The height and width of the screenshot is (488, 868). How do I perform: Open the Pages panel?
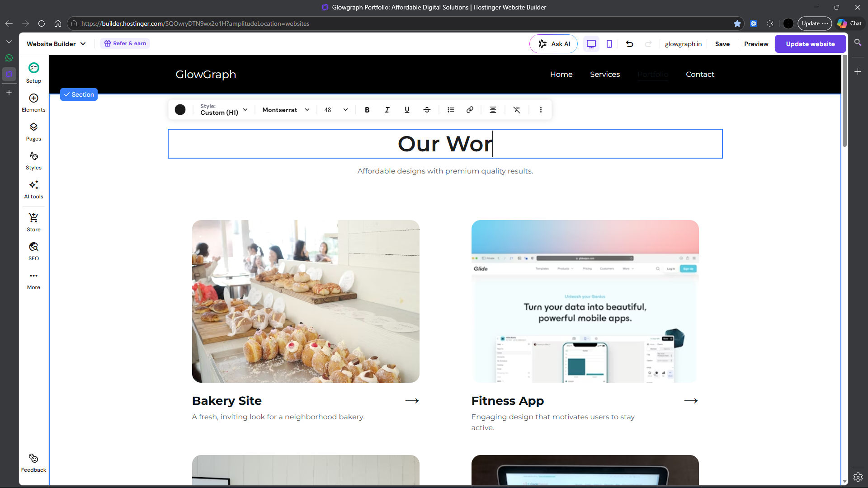click(33, 131)
